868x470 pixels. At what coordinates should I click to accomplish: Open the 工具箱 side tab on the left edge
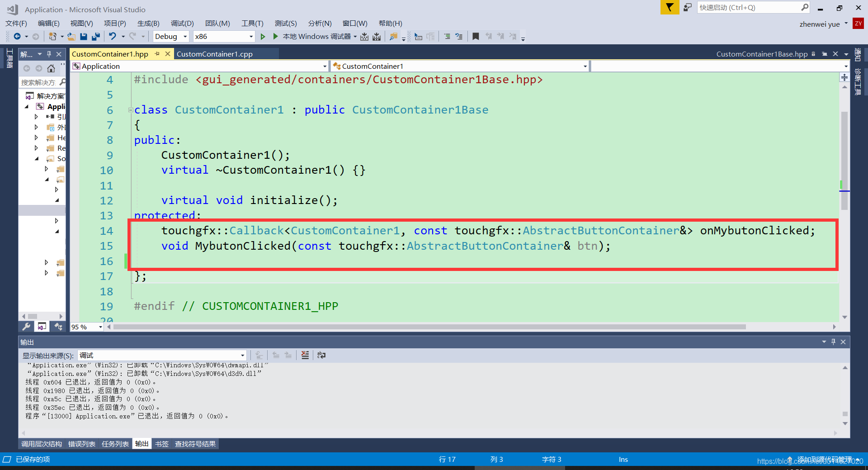pyautogui.click(x=9, y=58)
